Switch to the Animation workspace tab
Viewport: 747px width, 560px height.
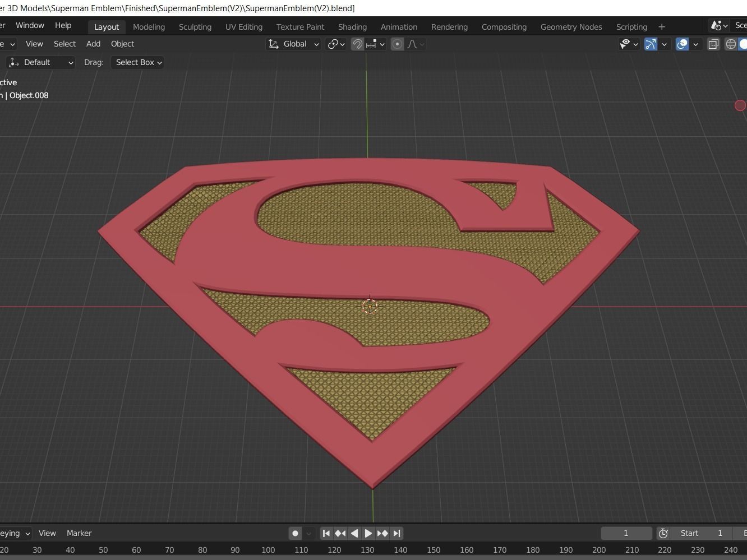pos(399,26)
